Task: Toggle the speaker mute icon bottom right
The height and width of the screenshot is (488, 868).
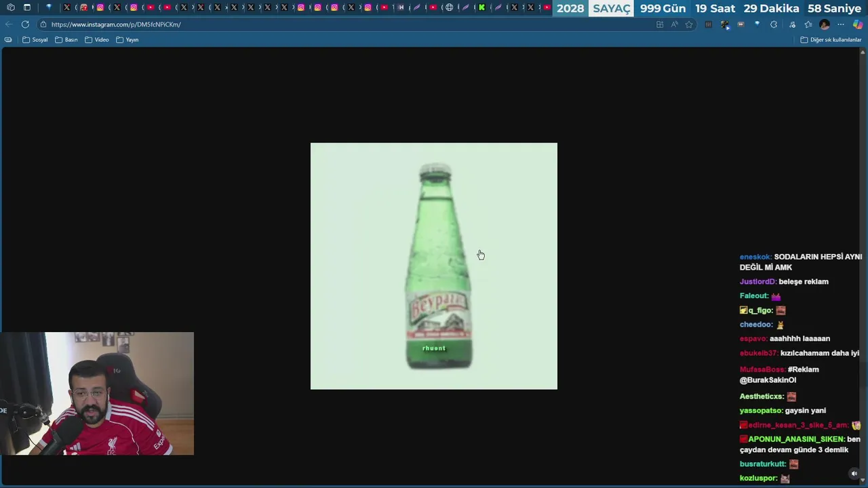Action: (854, 474)
